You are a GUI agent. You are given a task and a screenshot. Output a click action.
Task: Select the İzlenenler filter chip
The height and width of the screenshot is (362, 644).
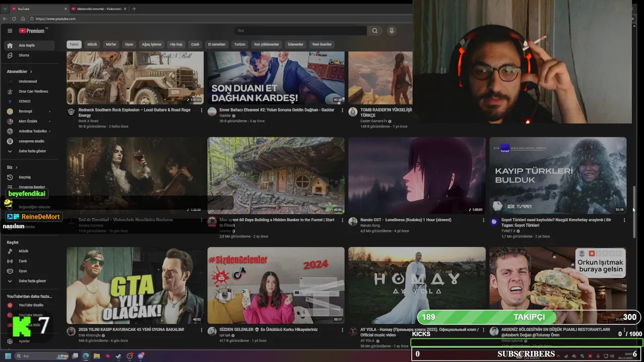tap(295, 44)
